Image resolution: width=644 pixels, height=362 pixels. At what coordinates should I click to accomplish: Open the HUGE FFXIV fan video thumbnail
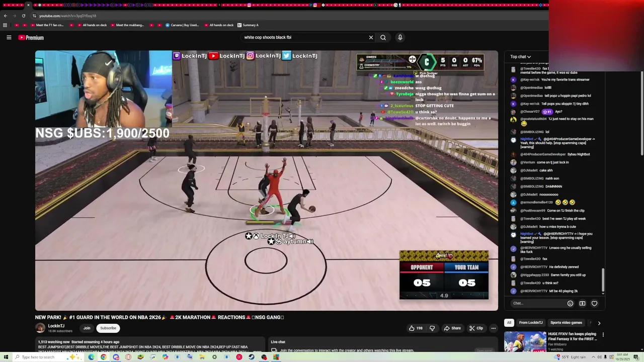click(x=525, y=341)
